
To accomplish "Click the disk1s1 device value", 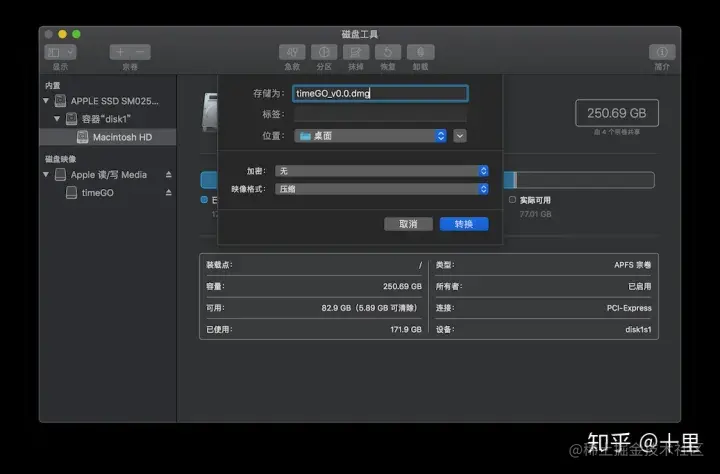I will 638,329.
